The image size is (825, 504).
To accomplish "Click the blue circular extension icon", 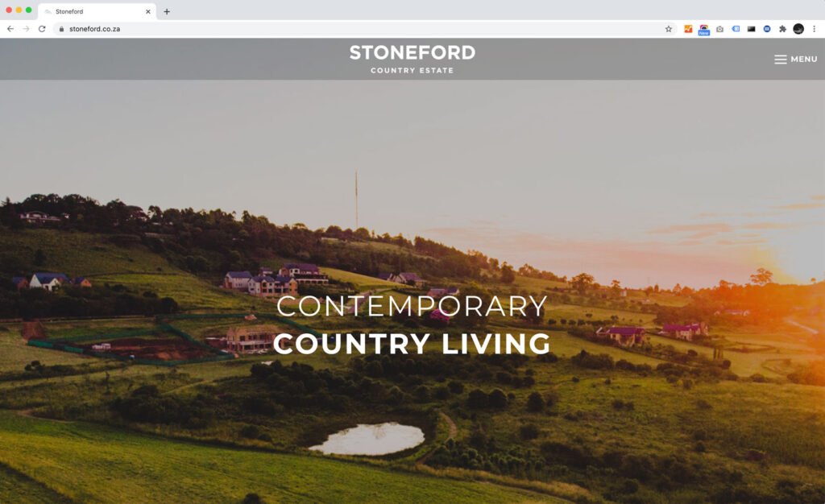I will [767, 29].
